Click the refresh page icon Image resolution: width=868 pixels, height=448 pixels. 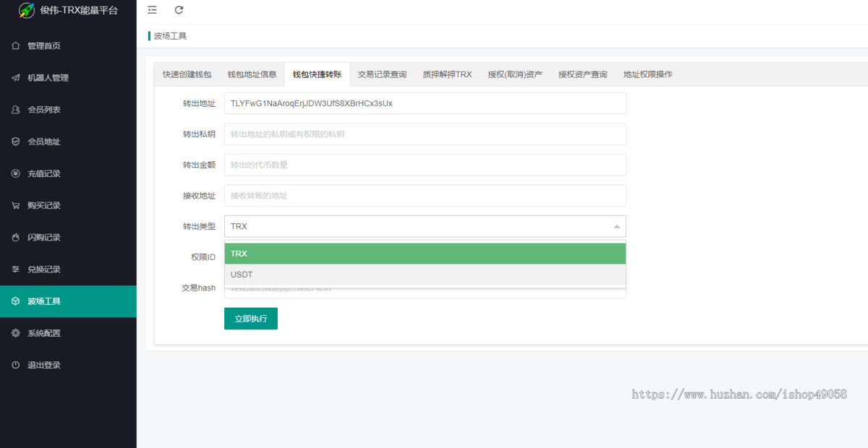point(179,10)
